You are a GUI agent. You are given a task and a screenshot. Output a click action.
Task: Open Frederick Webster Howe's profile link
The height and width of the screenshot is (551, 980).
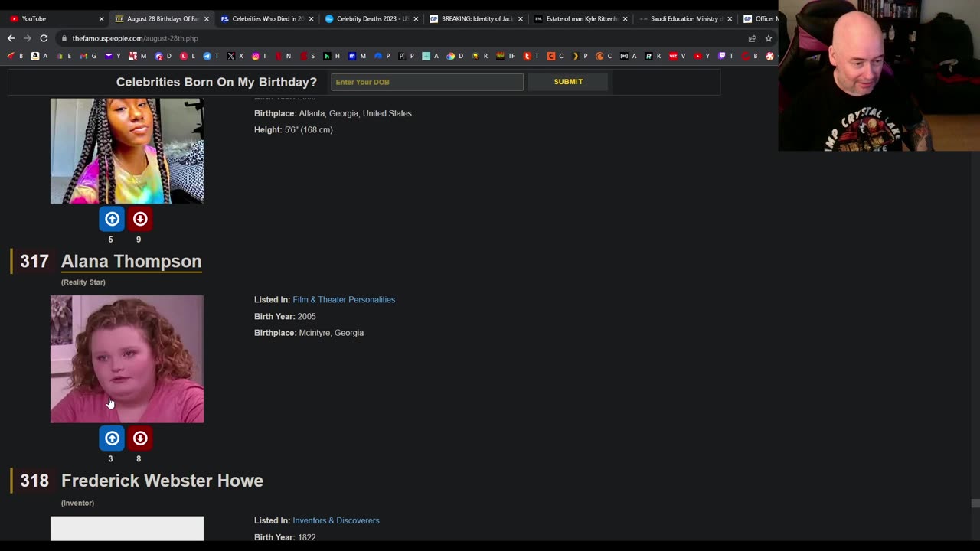click(x=162, y=481)
